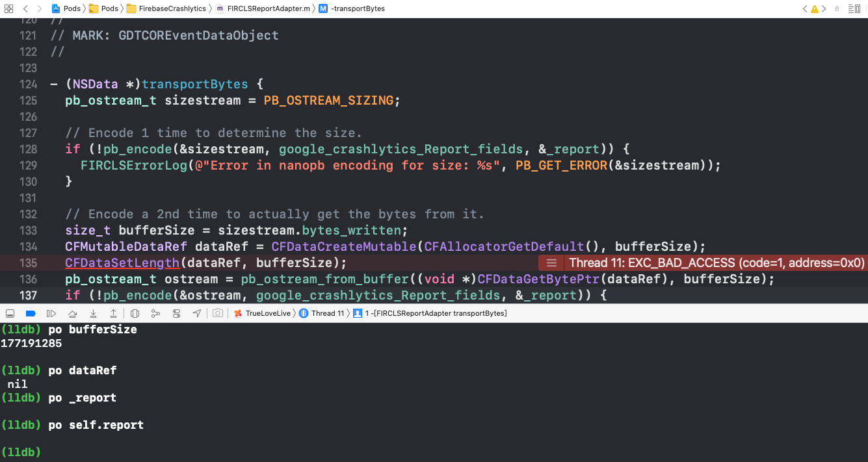The image size is (868, 462).
Task: Hide the debug area
Action: [x=10, y=313]
